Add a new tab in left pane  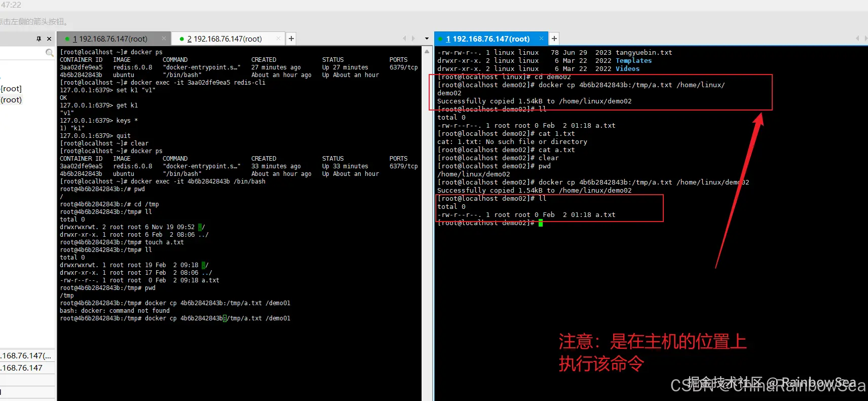pyautogui.click(x=291, y=39)
